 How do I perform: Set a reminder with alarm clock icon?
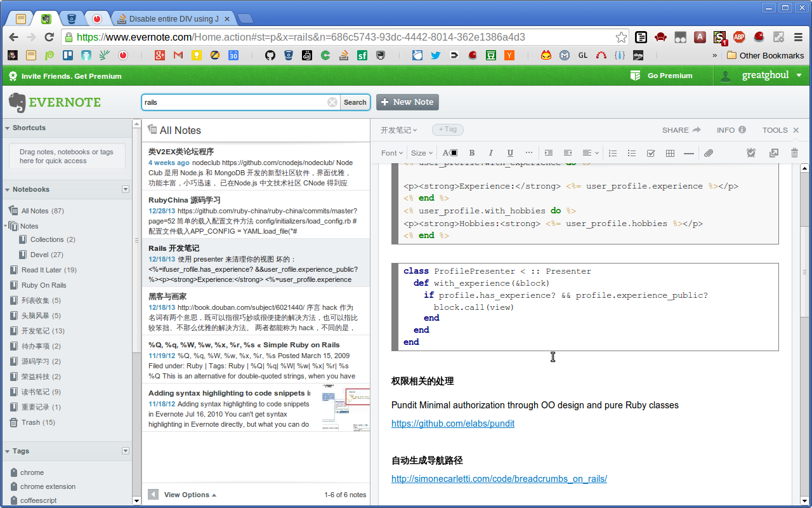(x=751, y=153)
